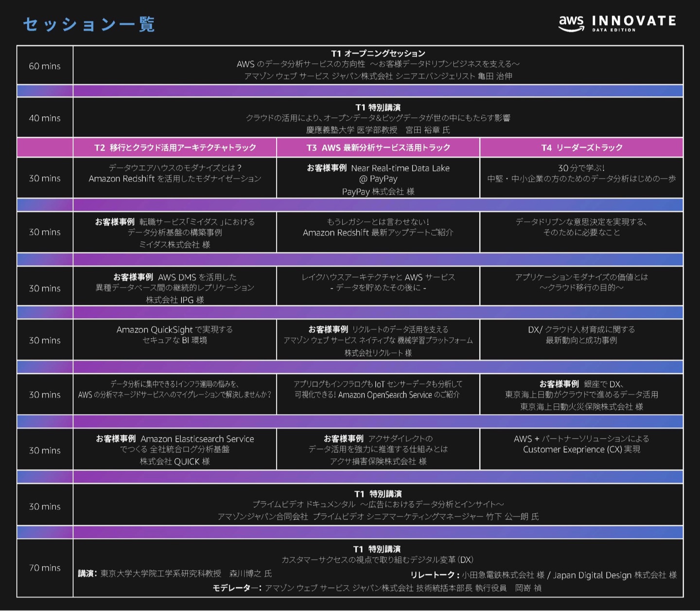
Task: Select the セッション一覧 page title
Action: click(x=88, y=23)
